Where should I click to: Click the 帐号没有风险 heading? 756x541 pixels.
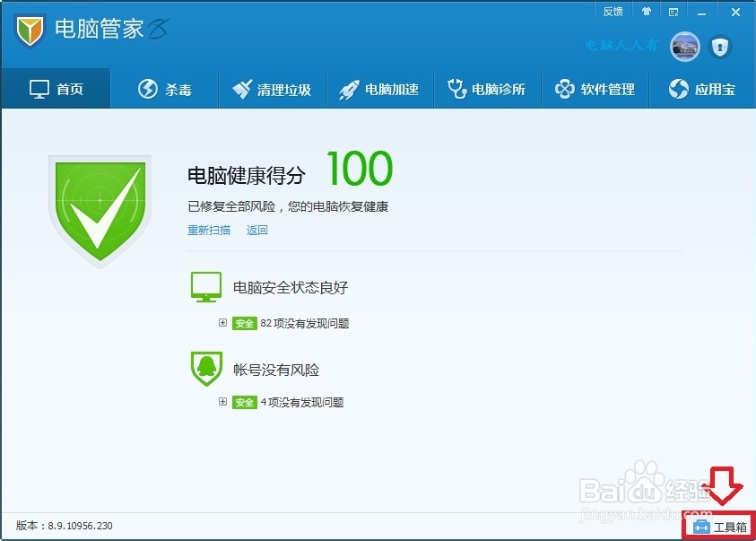tap(276, 370)
